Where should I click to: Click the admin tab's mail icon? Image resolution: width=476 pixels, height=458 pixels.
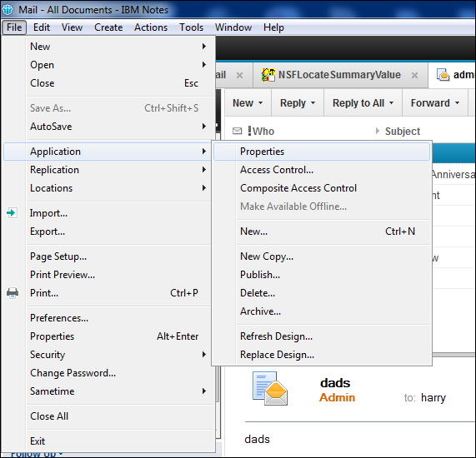[443, 75]
